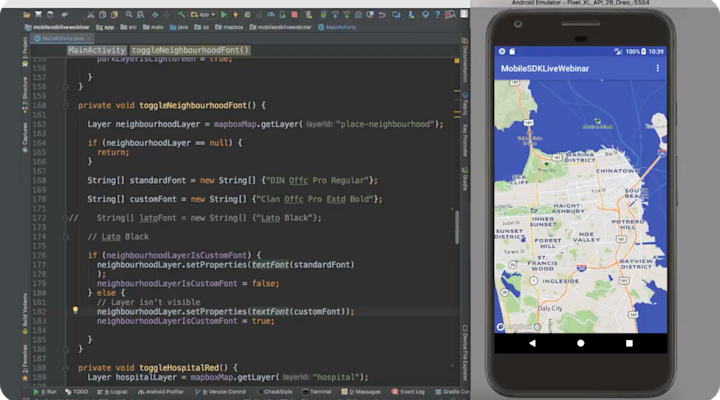Click the Debug app bug icon
Image resolution: width=720 pixels, height=400 pixels.
[248, 15]
